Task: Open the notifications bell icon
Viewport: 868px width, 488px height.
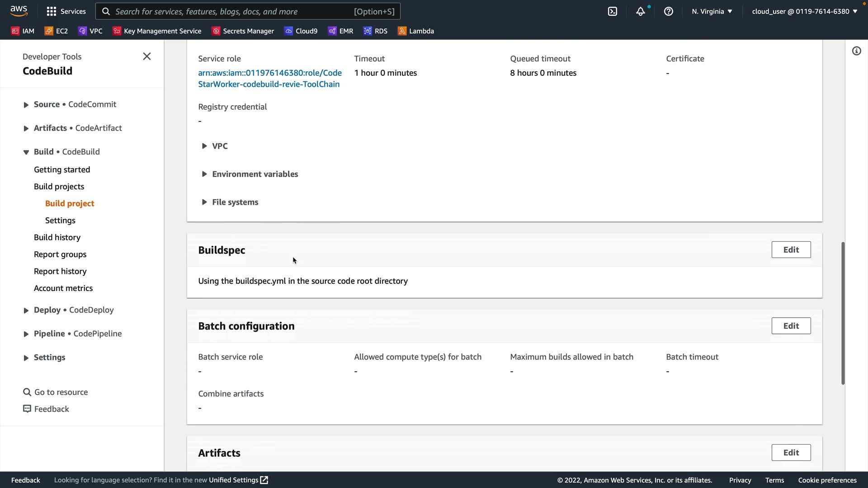Action: (x=640, y=11)
